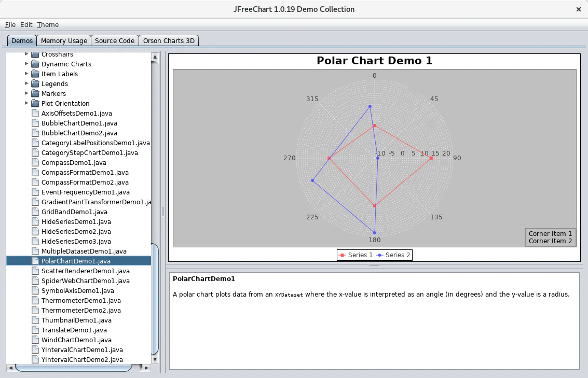Viewport: 588px width, 378px height.
Task: Click the Markers folder icon
Action: 35,94
